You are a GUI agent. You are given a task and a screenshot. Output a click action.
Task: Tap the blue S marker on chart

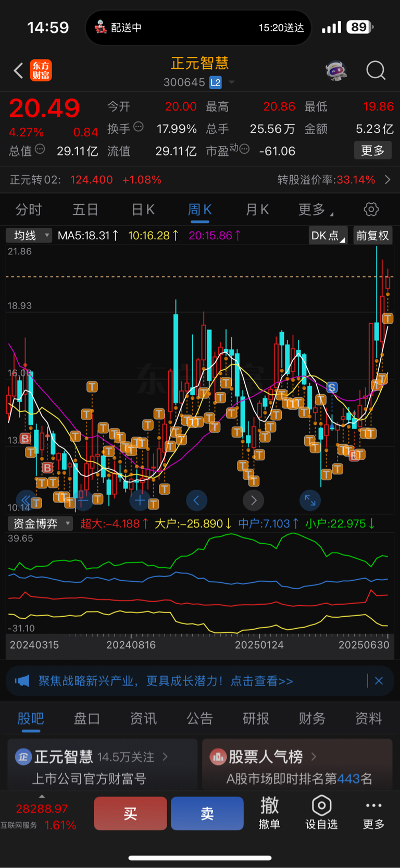(x=332, y=387)
